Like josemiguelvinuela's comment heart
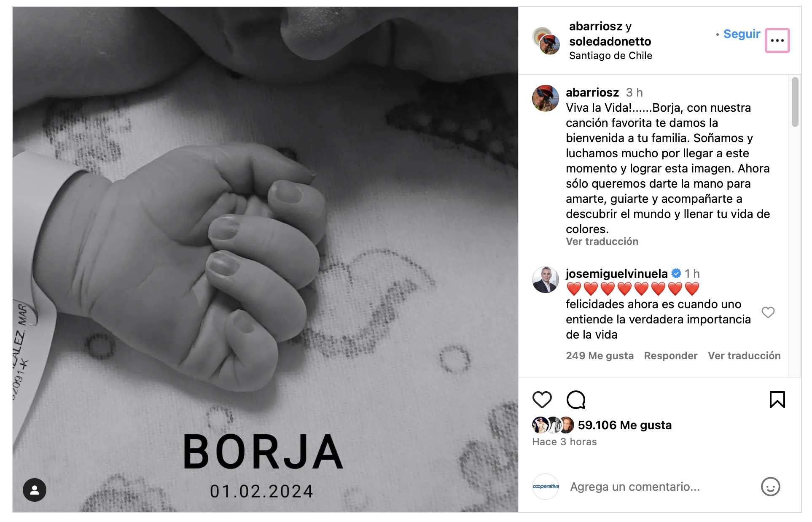 pyautogui.click(x=768, y=312)
